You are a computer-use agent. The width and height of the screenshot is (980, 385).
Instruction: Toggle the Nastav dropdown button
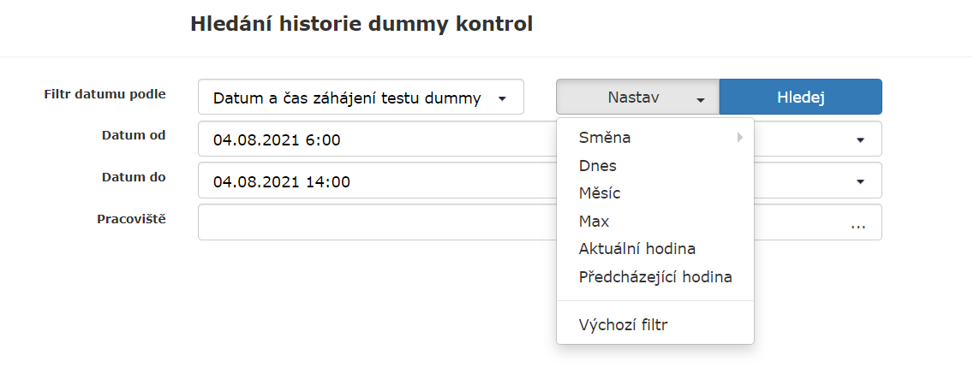(x=637, y=98)
